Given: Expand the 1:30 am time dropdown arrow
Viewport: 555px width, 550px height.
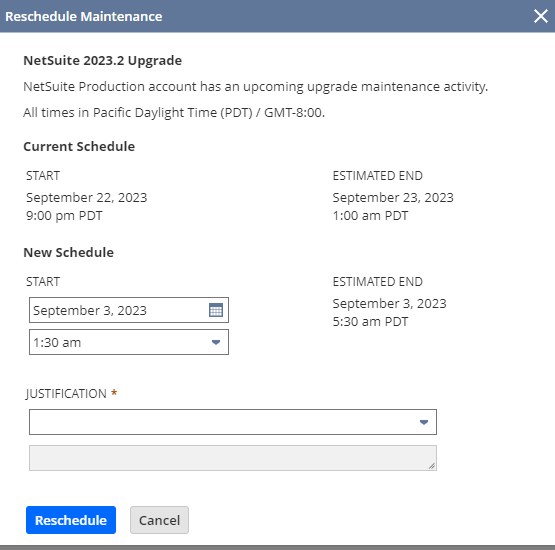Looking at the screenshot, I should coord(216,342).
